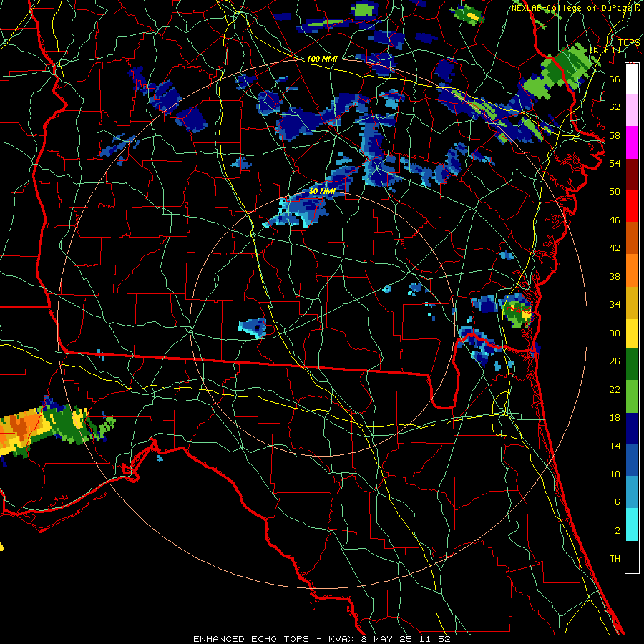Click the "26" legend value
Image resolution: width=644 pixels, height=644 pixels.
(615, 361)
